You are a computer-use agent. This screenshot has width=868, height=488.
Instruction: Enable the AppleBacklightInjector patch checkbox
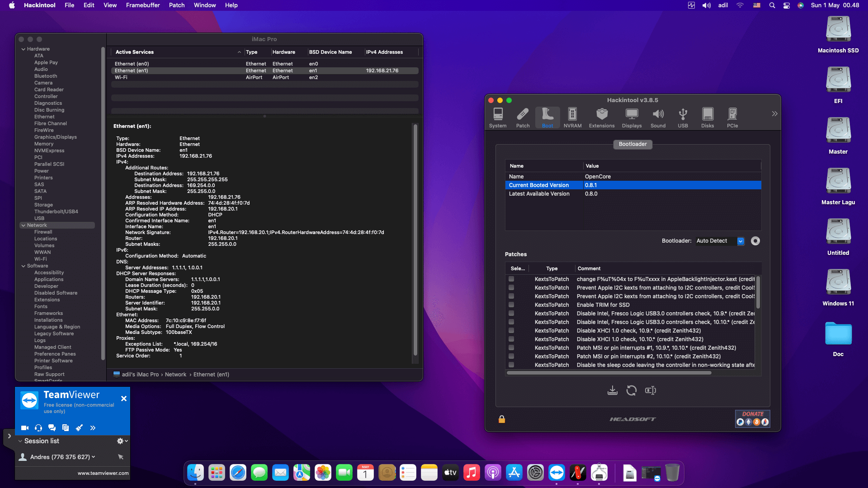coord(511,279)
